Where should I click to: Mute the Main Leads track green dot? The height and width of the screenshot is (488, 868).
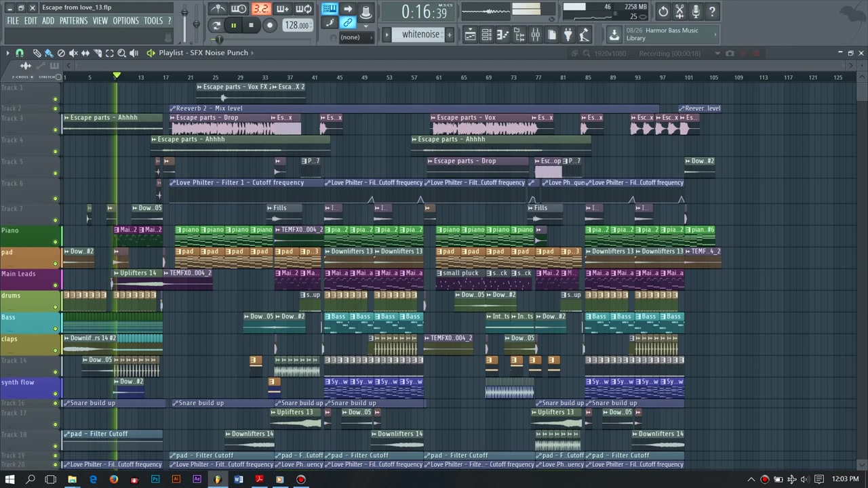tap(56, 285)
